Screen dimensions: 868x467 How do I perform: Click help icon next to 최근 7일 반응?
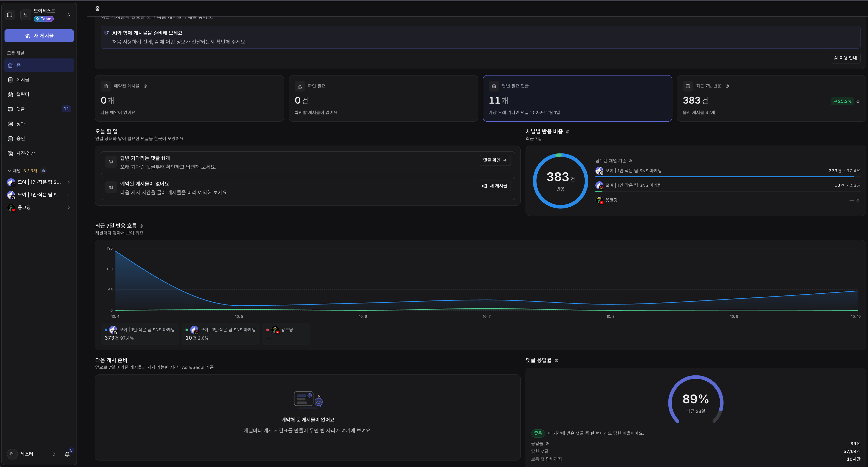[x=727, y=86]
